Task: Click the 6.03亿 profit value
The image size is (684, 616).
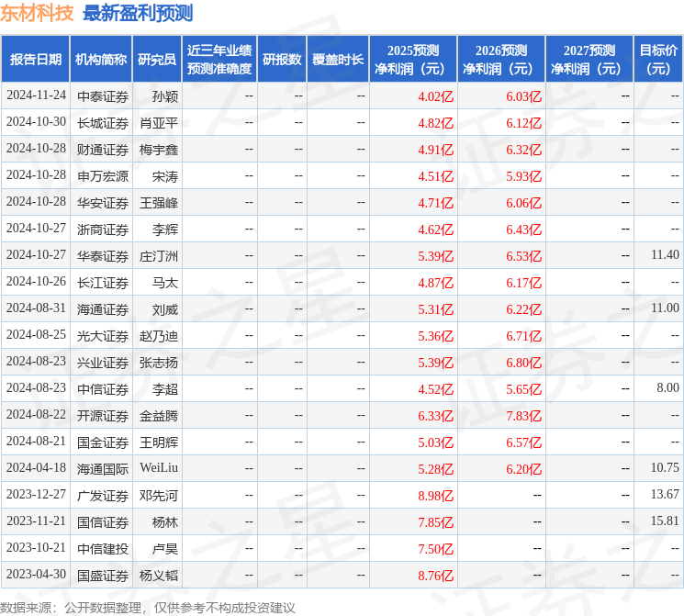Action: [524, 96]
